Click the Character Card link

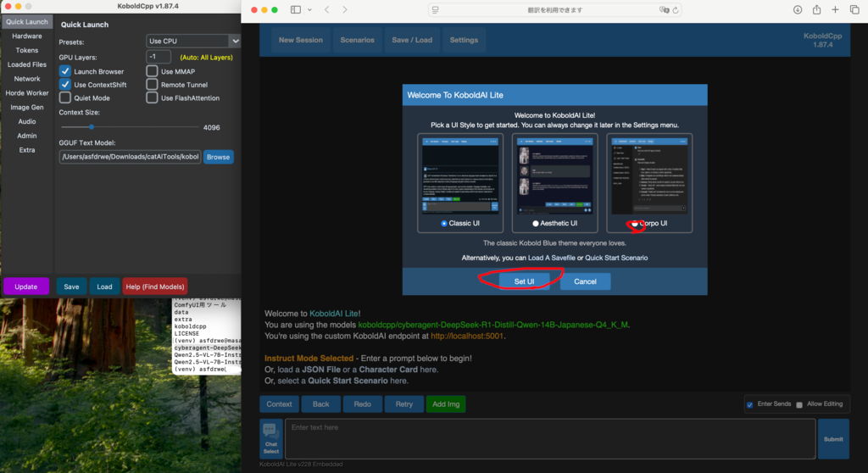point(388,370)
